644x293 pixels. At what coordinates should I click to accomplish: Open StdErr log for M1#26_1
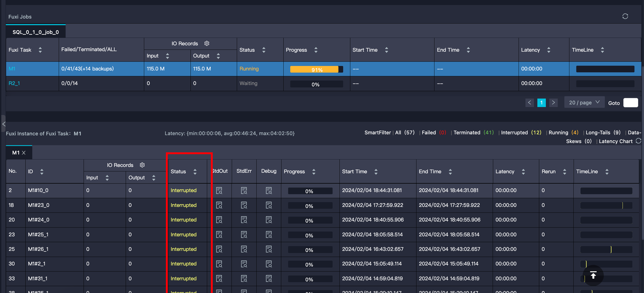pos(244,249)
